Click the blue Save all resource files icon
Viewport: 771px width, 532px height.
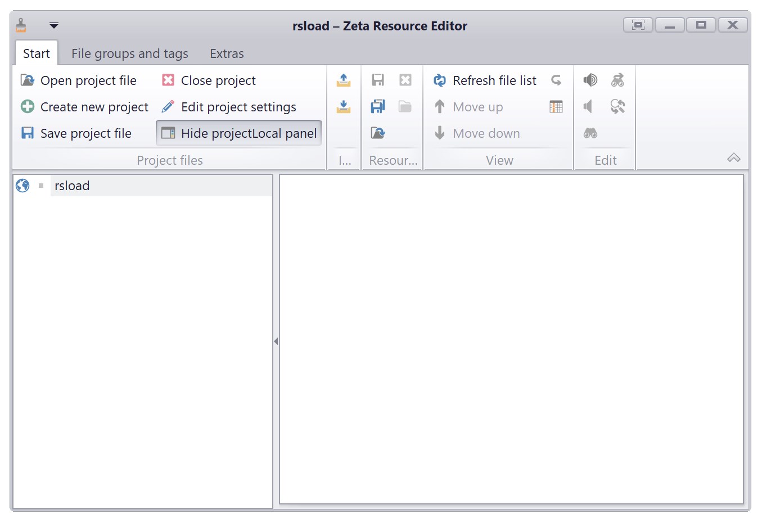point(377,106)
